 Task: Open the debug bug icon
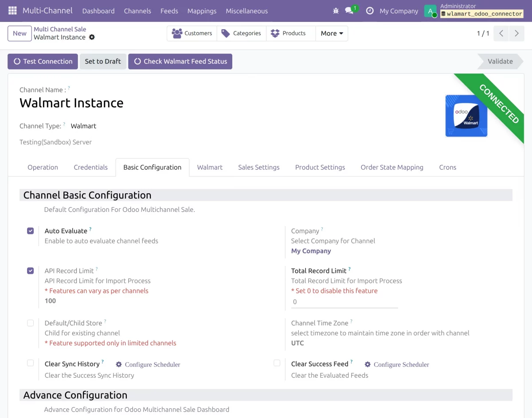click(x=336, y=11)
